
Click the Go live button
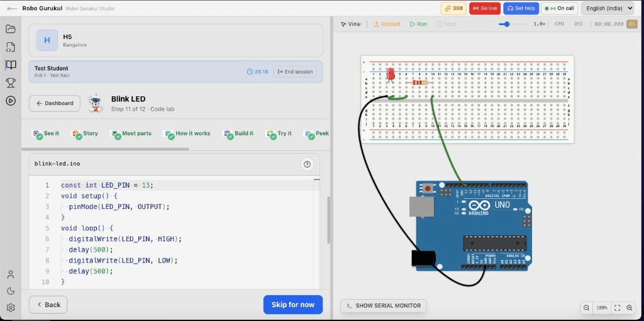coord(485,8)
